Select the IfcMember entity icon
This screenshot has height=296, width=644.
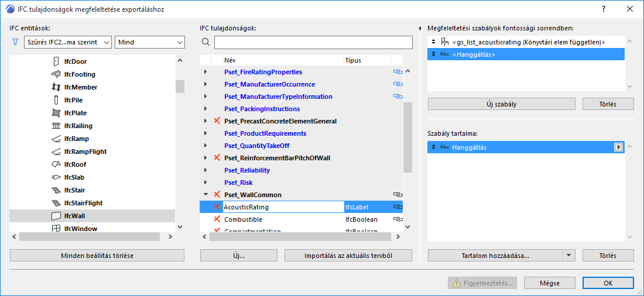pos(56,87)
